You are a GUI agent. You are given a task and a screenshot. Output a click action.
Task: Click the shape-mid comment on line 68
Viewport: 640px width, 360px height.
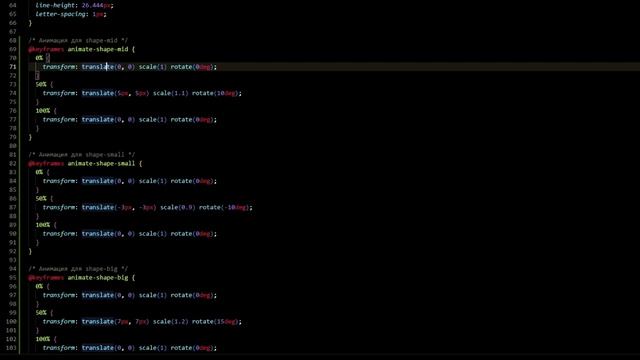tap(78, 40)
